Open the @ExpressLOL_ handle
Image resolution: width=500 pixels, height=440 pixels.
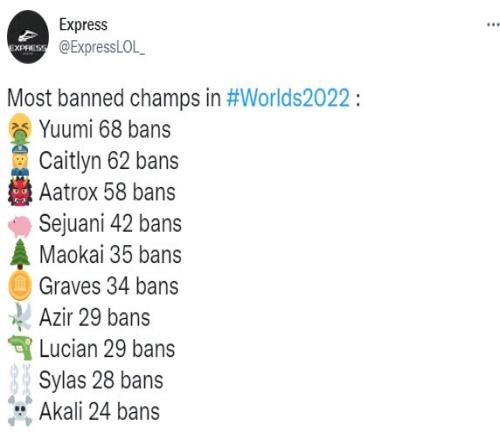[x=102, y=47]
